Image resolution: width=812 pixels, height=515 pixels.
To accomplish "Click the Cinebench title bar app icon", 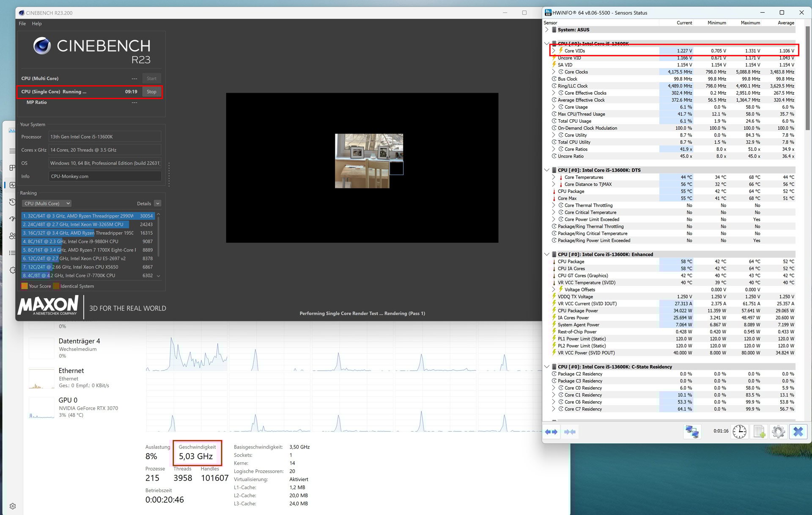I will pos(22,13).
